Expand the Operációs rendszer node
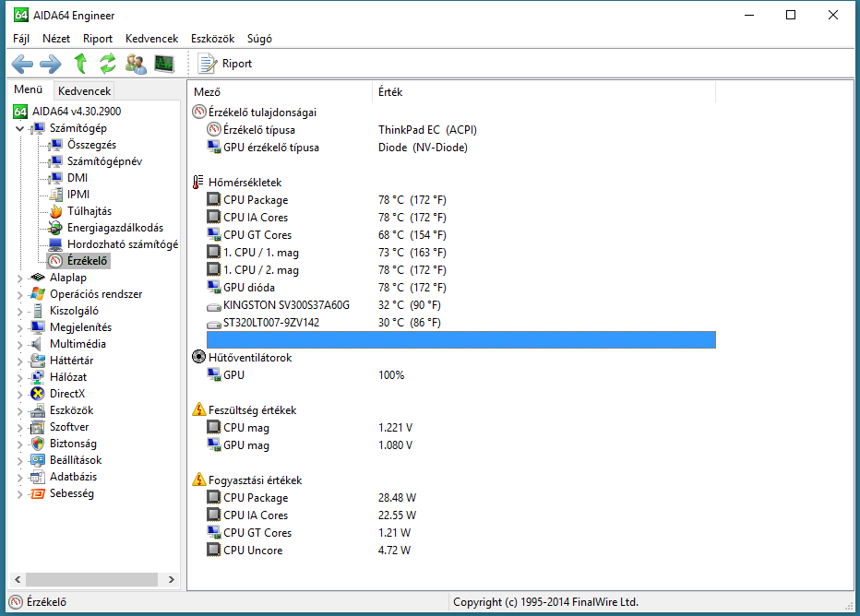 pos(20,294)
